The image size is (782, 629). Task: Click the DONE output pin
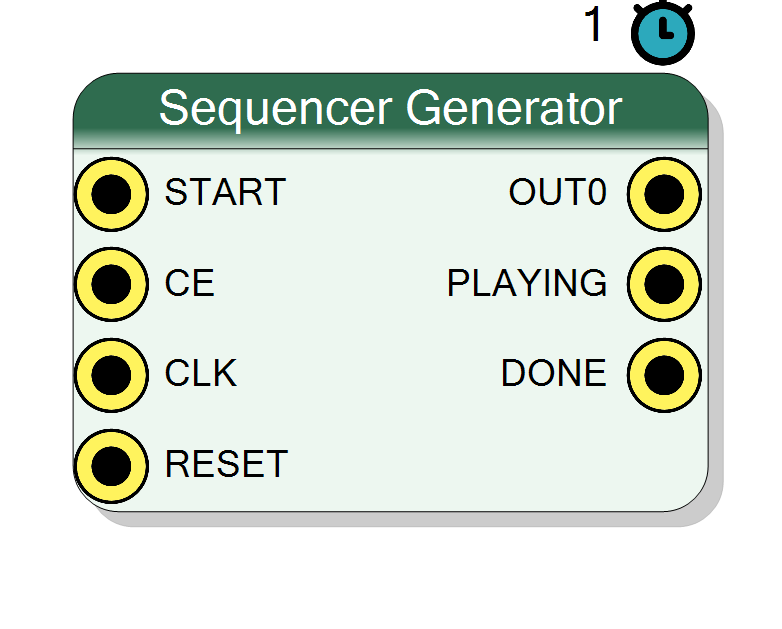click(x=664, y=375)
